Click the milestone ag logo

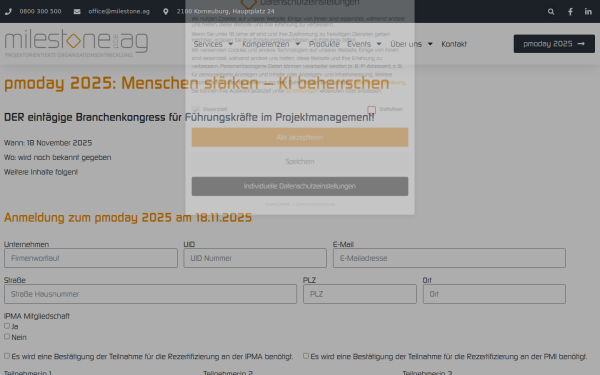[x=76, y=43]
